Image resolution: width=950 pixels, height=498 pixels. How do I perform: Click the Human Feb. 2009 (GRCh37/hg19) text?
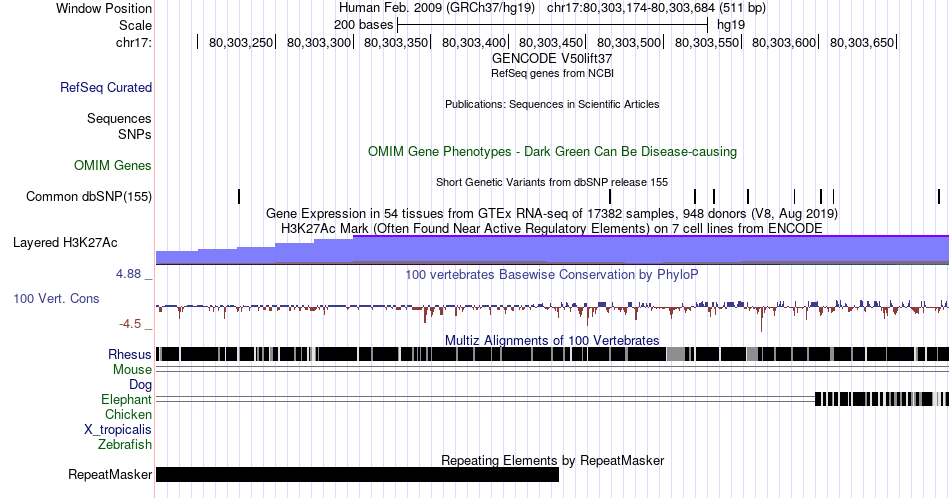click(437, 8)
